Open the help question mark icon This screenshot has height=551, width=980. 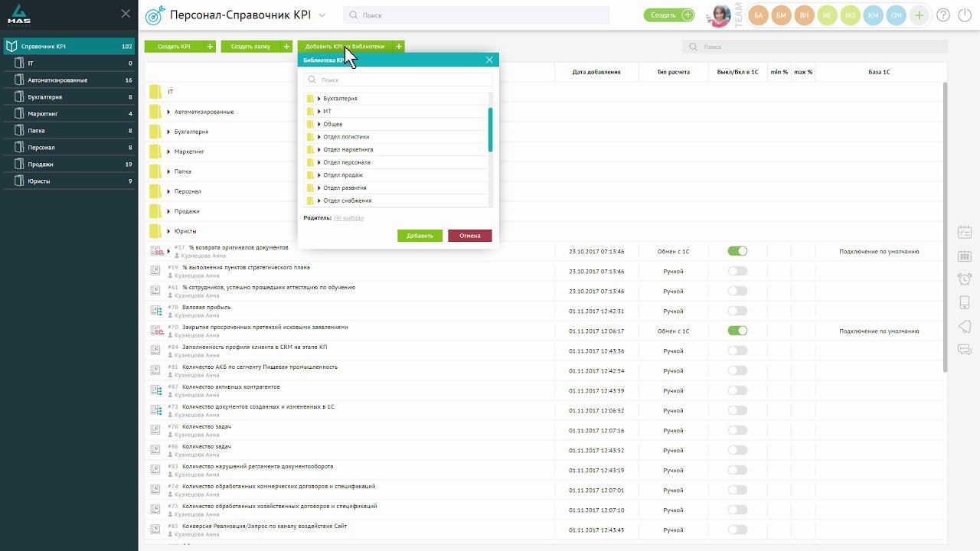[942, 15]
